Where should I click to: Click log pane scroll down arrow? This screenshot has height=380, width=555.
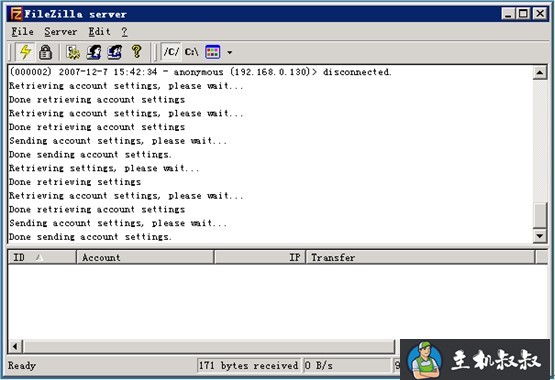pos(539,236)
